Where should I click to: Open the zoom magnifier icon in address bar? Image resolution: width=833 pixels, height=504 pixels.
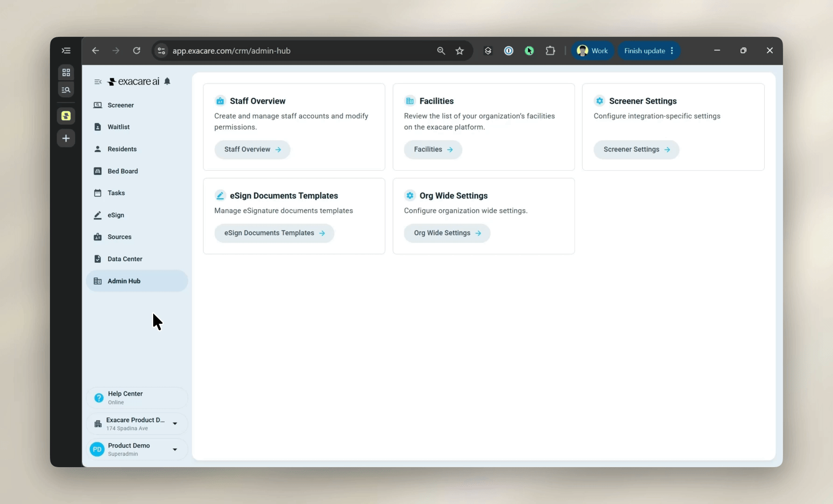441,50
